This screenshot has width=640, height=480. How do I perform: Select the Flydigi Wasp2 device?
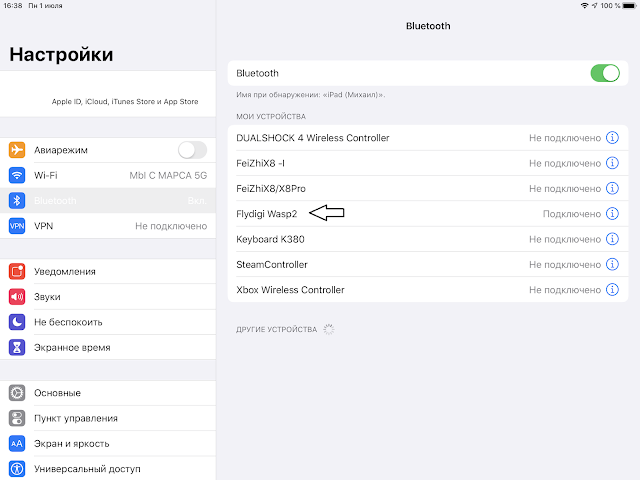click(428, 213)
